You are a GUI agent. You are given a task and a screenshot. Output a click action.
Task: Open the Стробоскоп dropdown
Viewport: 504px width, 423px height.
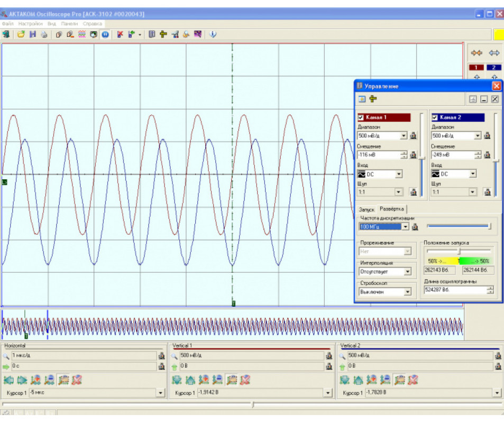tap(408, 292)
